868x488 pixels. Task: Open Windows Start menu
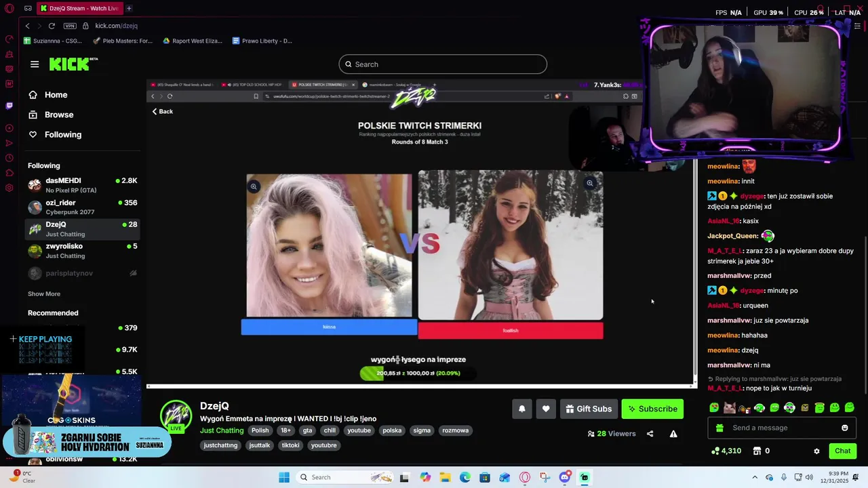tap(283, 477)
